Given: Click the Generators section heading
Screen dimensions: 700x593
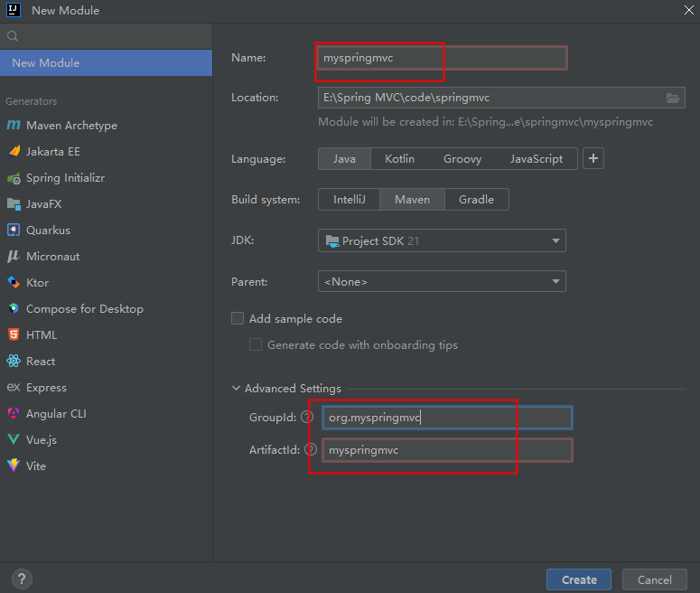Looking at the screenshot, I should (32, 101).
